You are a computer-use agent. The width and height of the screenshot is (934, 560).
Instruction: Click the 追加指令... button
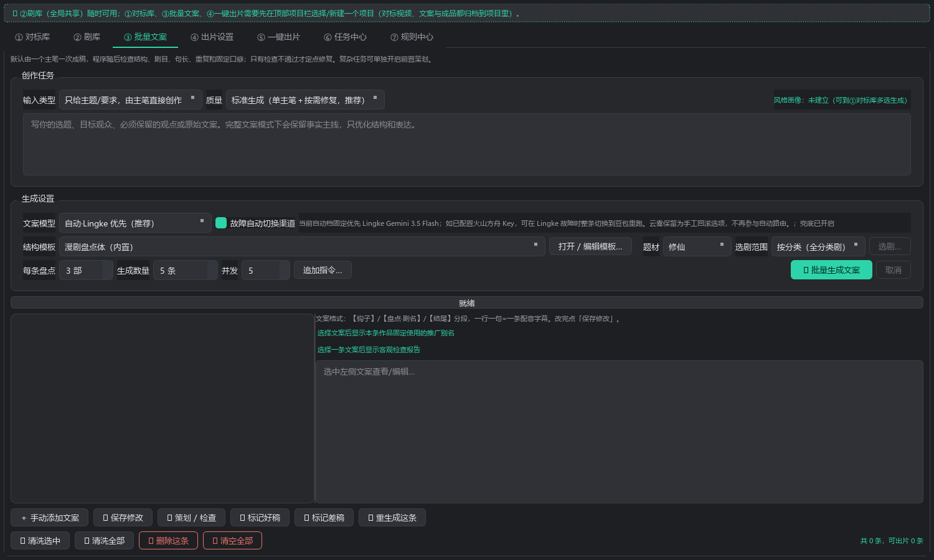click(323, 270)
